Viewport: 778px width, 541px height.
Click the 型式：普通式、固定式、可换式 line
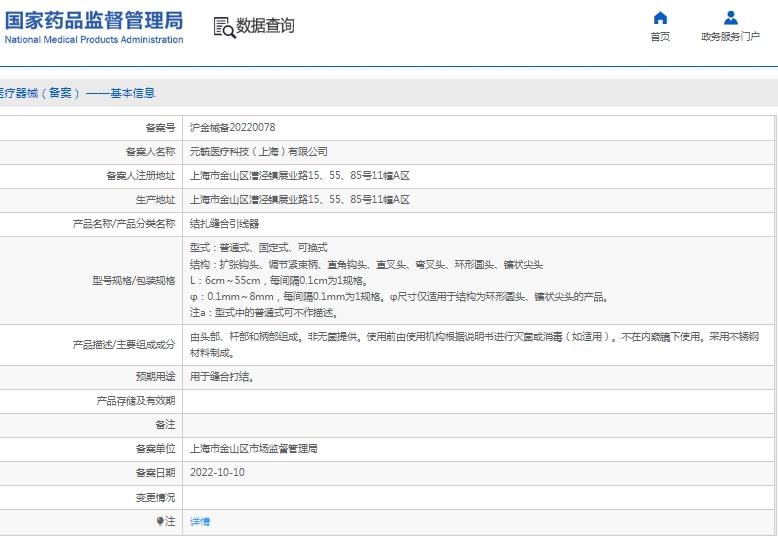[x=259, y=247]
